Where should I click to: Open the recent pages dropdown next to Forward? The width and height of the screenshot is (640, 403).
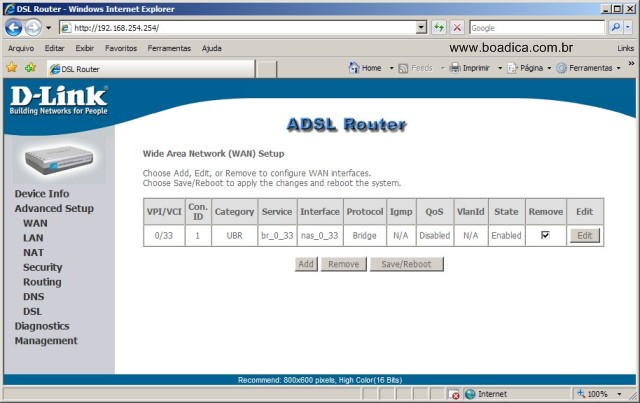(x=48, y=28)
